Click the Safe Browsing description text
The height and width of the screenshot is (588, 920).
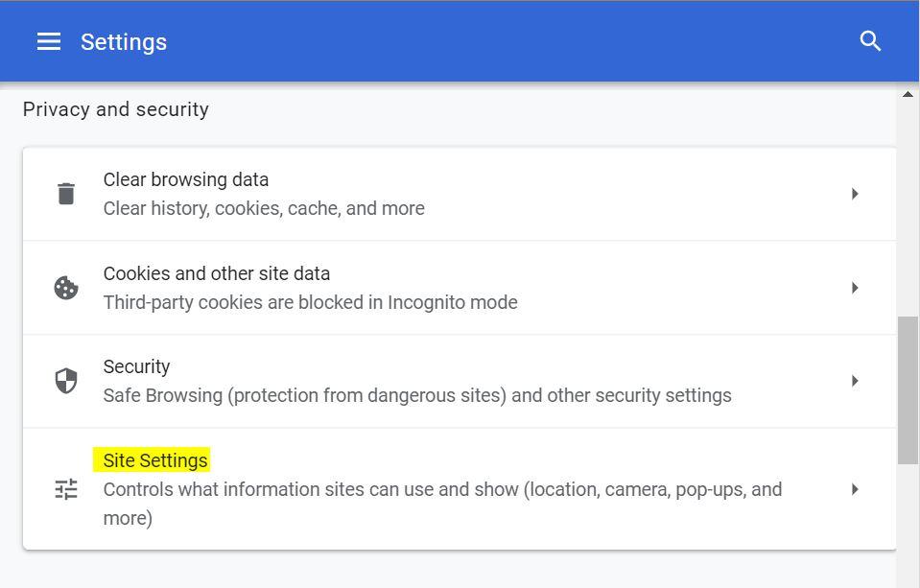pos(417,395)
